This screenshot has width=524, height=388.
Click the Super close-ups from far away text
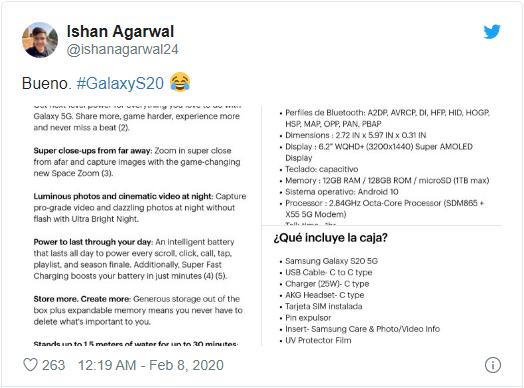click(92, 150)
